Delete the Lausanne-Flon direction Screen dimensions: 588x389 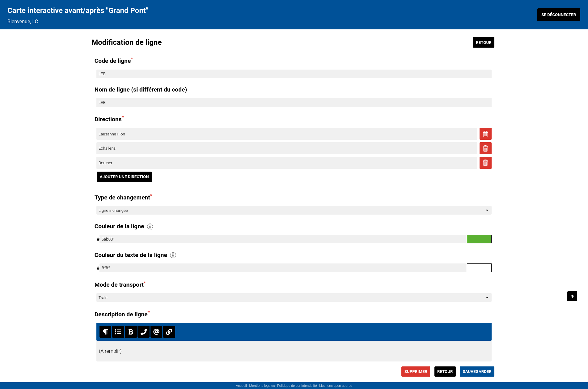click(485, 134)
